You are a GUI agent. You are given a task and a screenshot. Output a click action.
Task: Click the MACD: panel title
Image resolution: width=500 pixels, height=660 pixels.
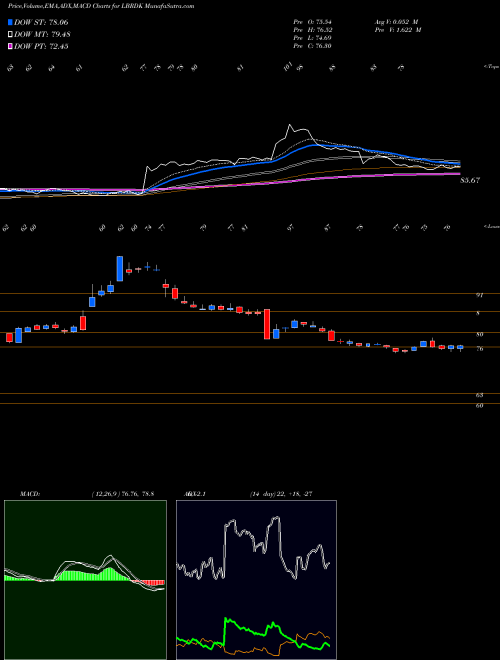tap(29, 494)
